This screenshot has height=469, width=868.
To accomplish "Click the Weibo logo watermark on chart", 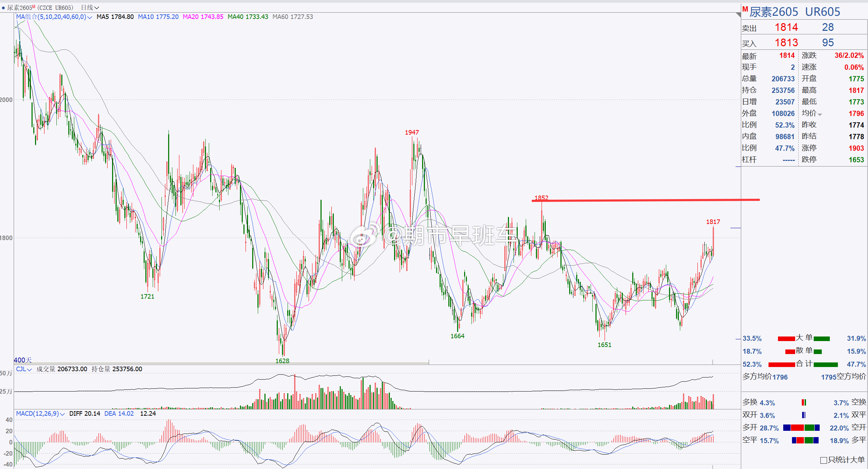I will coord(364,236).
